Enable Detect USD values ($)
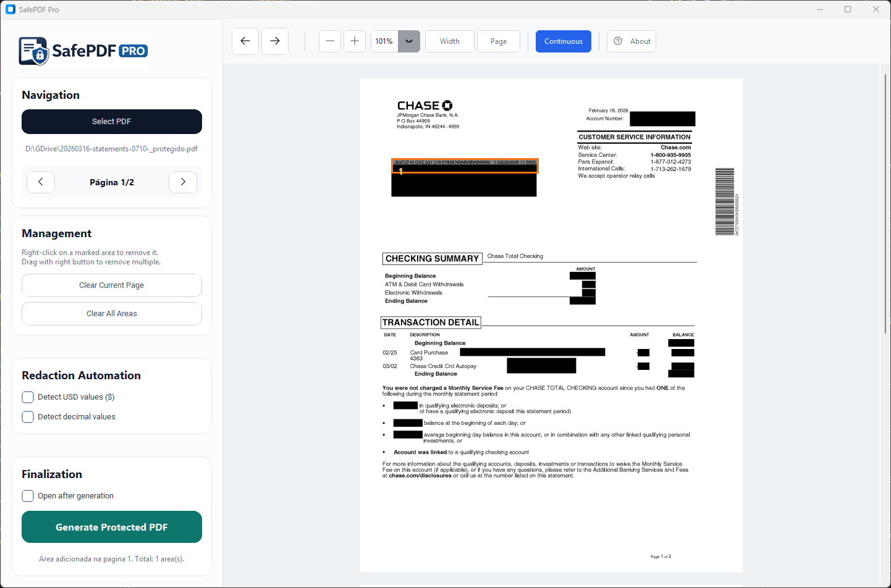This screenshot has width=891, height=588. click(x=27, y=397)
